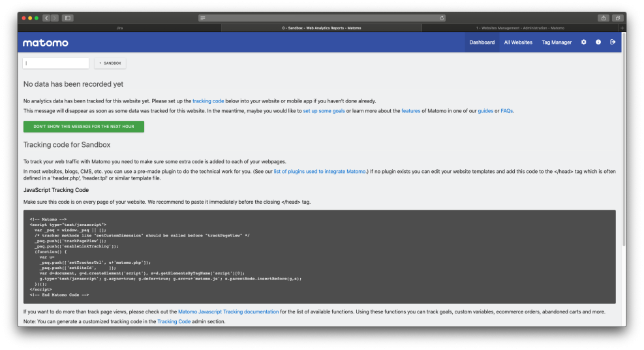Open Tag Manager in the top menu
644x350 pixels.
click(x=557, y=42)
